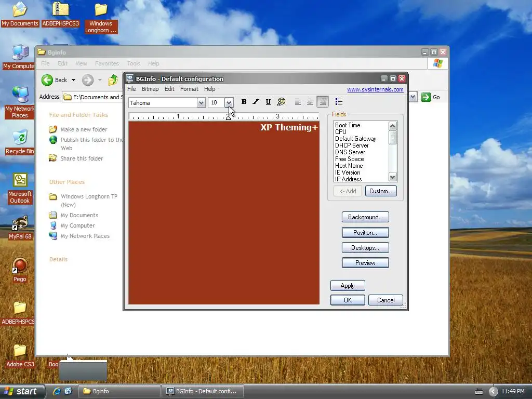Screen dimensions: 532x399
Task: Open Microsoft Outlook desktop icon
Action: click(20, 189)
